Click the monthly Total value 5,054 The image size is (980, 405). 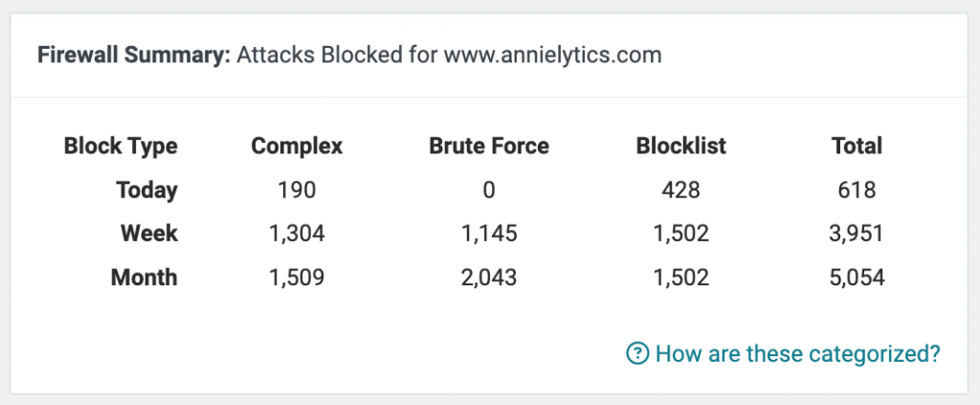[857, 278]
